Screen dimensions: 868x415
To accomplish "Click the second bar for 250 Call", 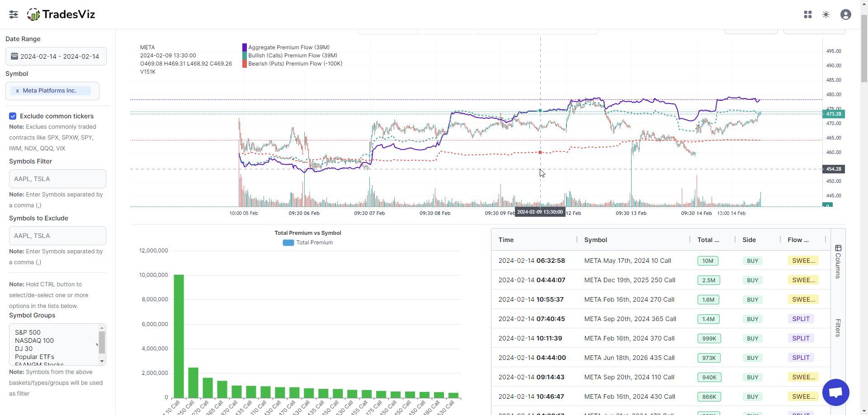I will click(x=193, y=382).
